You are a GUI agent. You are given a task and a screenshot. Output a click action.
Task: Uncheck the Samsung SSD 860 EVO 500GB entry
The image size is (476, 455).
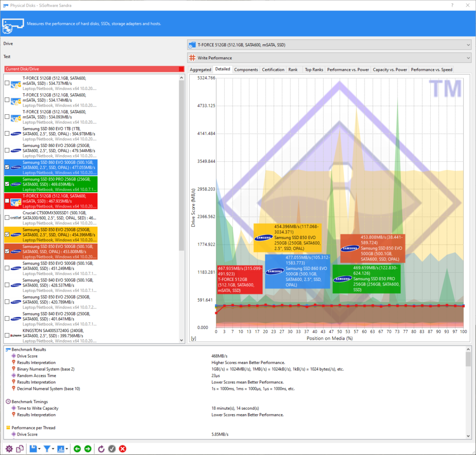[x=7, y=167]
